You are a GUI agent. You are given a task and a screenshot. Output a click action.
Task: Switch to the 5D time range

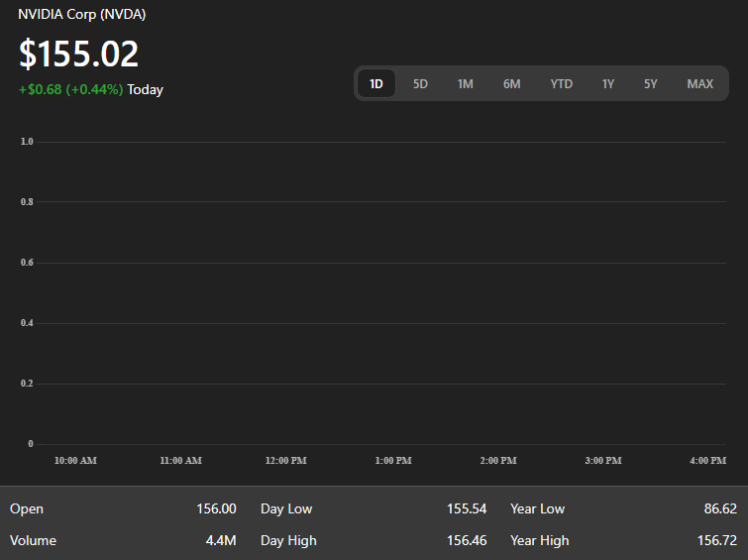(x=420, y=84)
